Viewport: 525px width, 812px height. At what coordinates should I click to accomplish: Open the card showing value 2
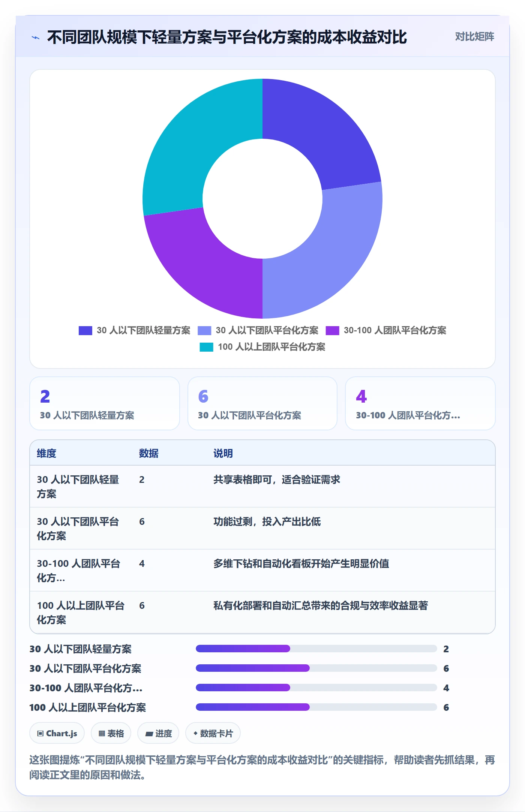(x=105, y=403)
